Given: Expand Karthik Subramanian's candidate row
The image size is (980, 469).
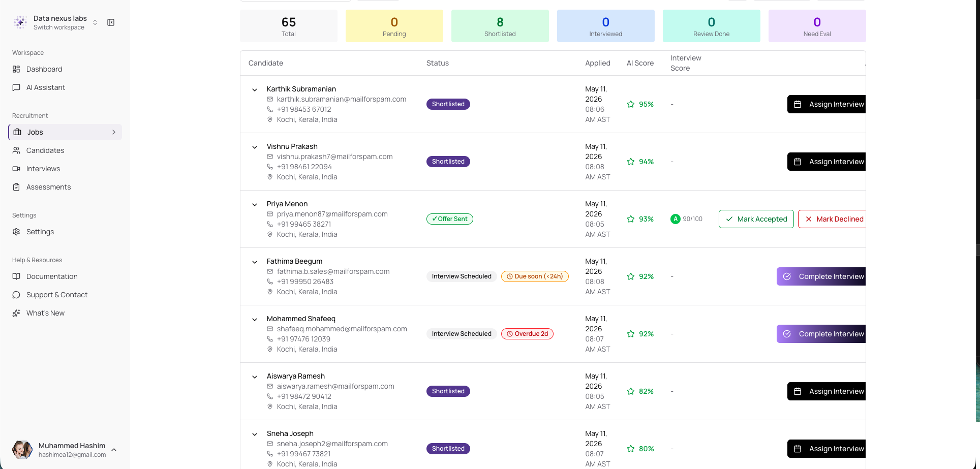Looking at the screenshot, I should coord(255,90).
